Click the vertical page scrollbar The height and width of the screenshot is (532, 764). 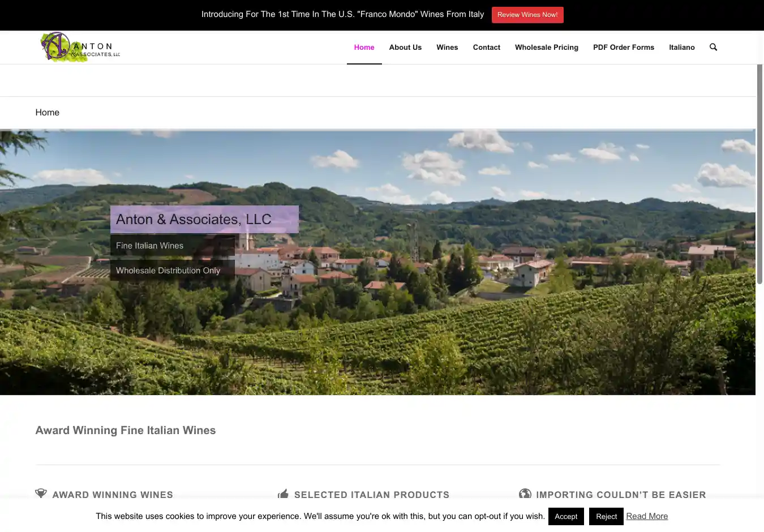click(x=760, y=174)
